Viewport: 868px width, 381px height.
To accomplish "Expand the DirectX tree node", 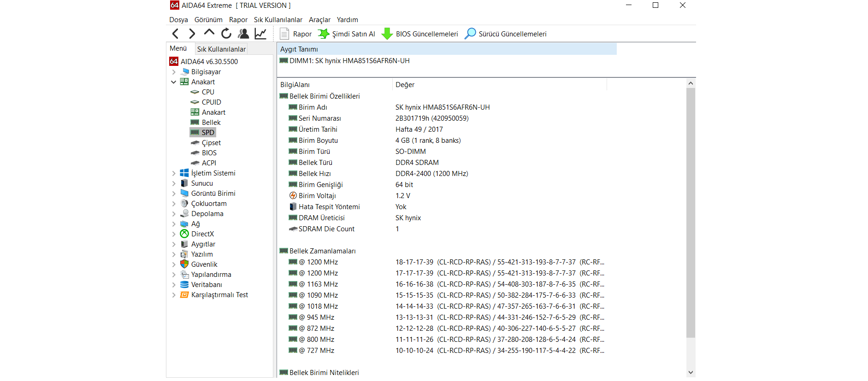I will point(174,234).
